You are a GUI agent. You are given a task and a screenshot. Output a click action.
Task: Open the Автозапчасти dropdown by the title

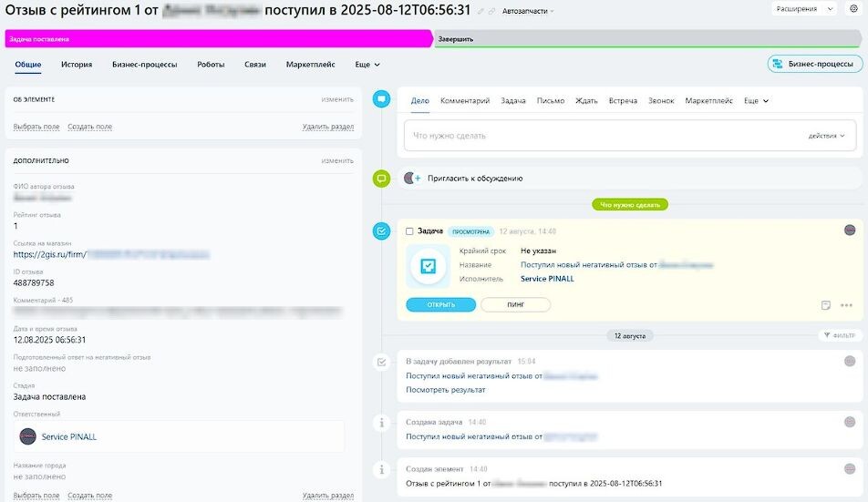coord(528,11)
